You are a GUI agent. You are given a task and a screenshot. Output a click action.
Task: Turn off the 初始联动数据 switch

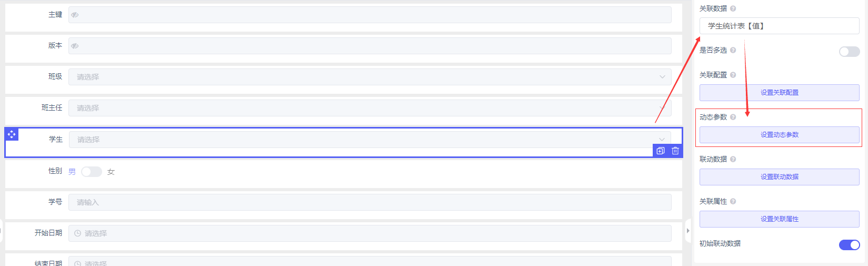coord(849,245)
